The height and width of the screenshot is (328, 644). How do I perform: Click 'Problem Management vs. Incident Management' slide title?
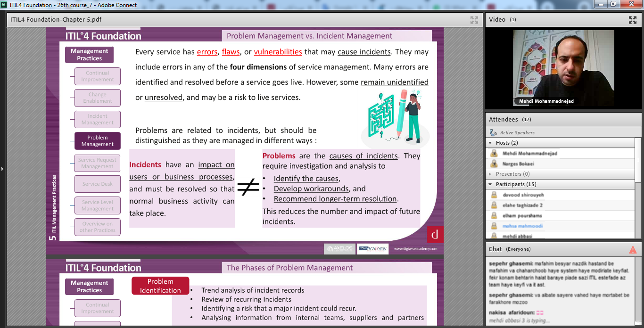click(309, 36)
